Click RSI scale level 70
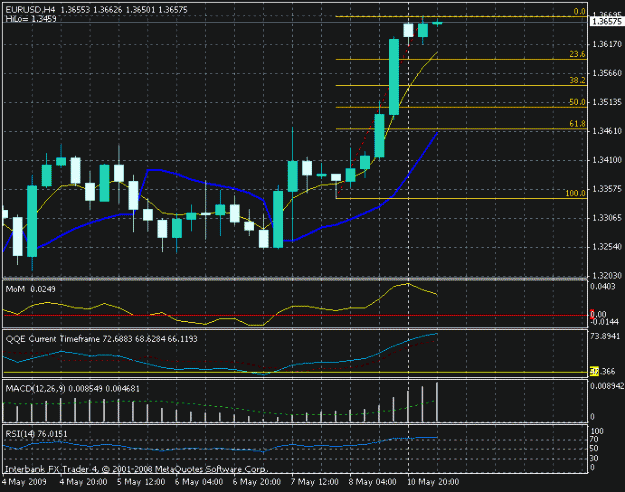625x492 pixels. [594, 440]
